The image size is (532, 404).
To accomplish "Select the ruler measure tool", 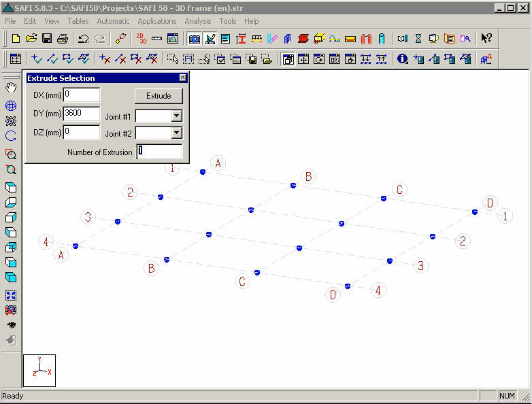I will point(156,38).
